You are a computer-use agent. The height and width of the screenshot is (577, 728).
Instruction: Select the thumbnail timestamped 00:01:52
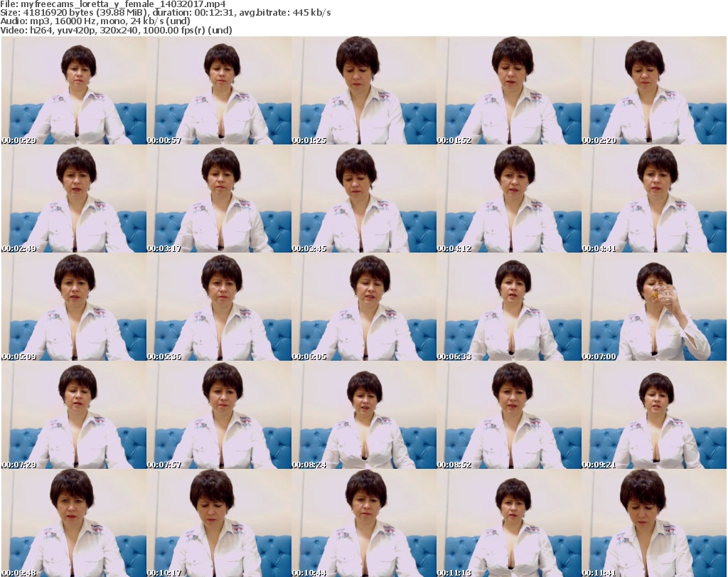(x=509, y=90)
